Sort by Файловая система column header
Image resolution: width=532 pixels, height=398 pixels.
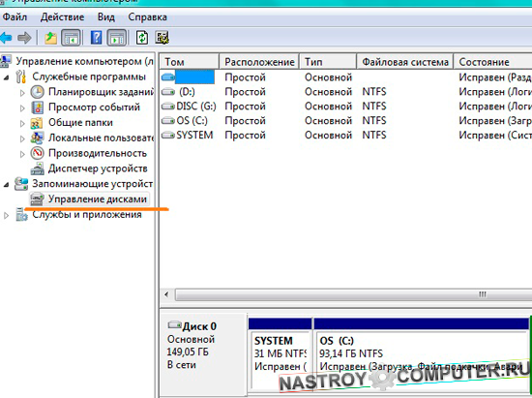pos(404,62)
